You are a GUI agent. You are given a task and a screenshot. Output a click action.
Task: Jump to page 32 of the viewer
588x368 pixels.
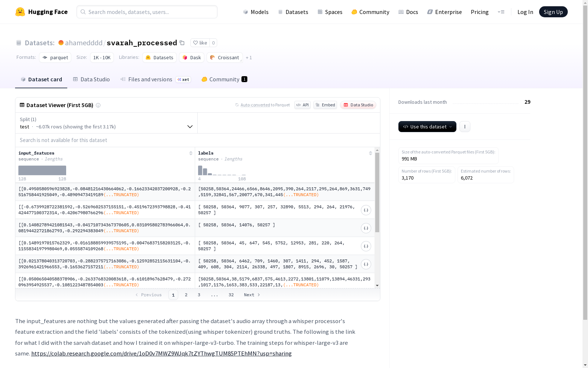pyautogui.click(x=231, y=295)
